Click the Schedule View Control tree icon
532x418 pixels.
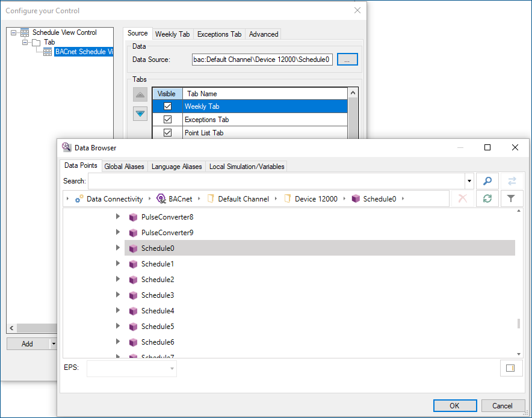pos(25,32)
